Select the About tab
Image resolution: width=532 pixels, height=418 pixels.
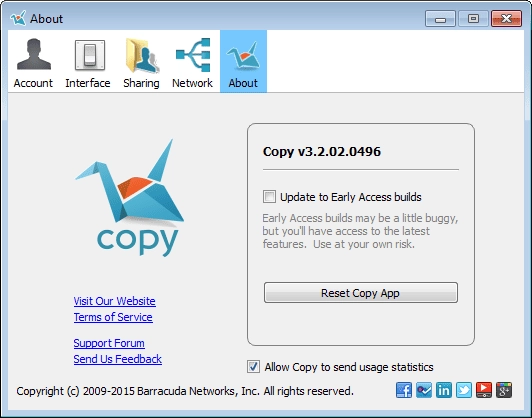243,62
